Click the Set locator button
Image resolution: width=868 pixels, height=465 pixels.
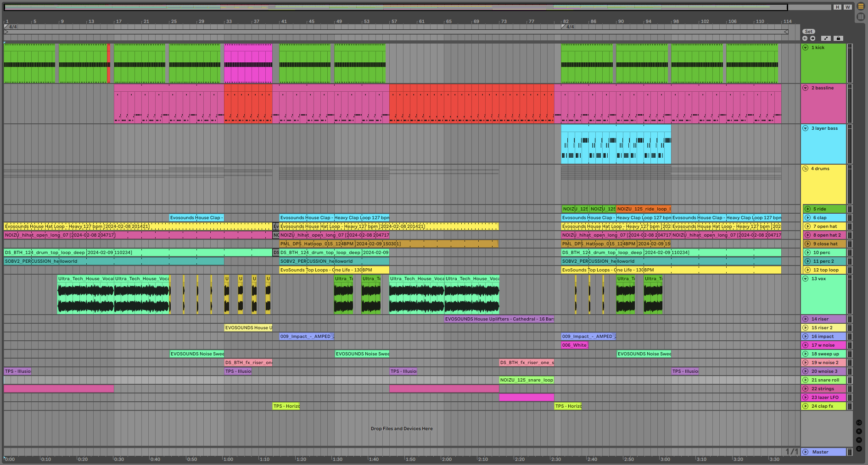[x=809, y=32]
